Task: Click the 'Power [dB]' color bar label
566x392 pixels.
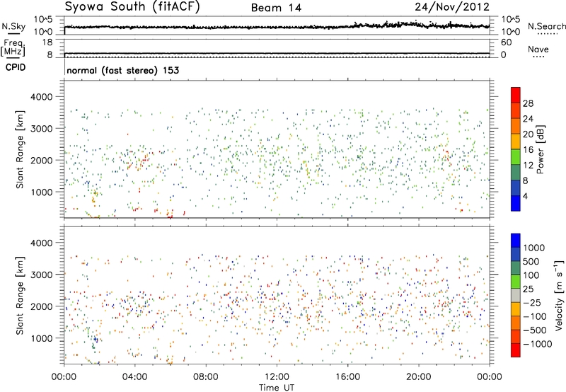Action: tap(541, 149)
